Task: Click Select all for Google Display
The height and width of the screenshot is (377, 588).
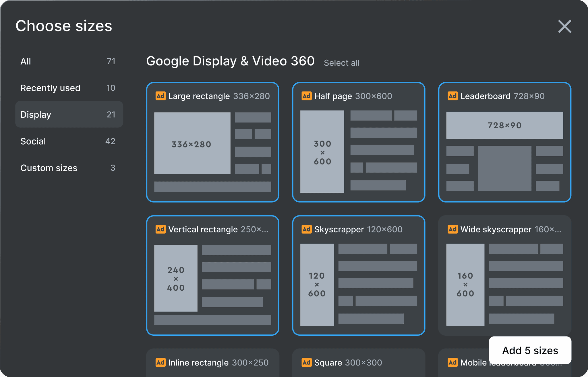Action: [341, 63]
